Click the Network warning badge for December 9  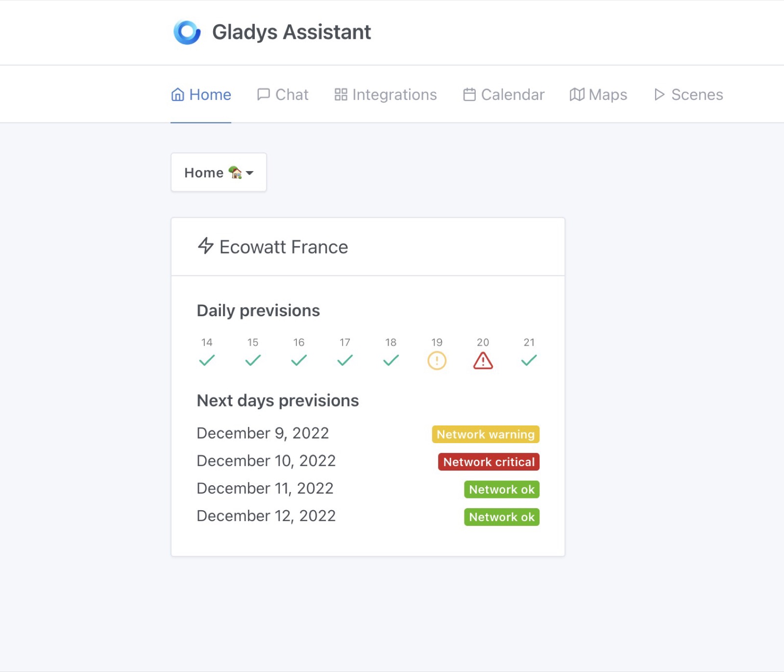point(485,434)
